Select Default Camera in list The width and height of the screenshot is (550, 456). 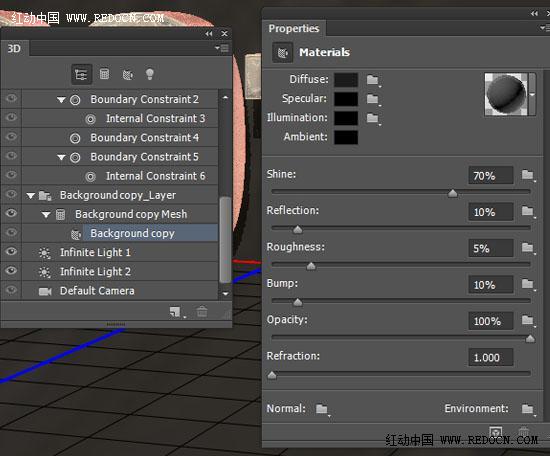tap(97, 291)
